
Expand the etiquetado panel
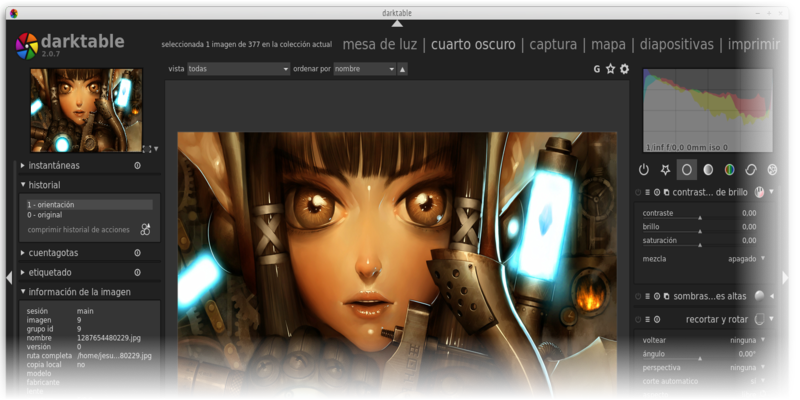(22, 272)
